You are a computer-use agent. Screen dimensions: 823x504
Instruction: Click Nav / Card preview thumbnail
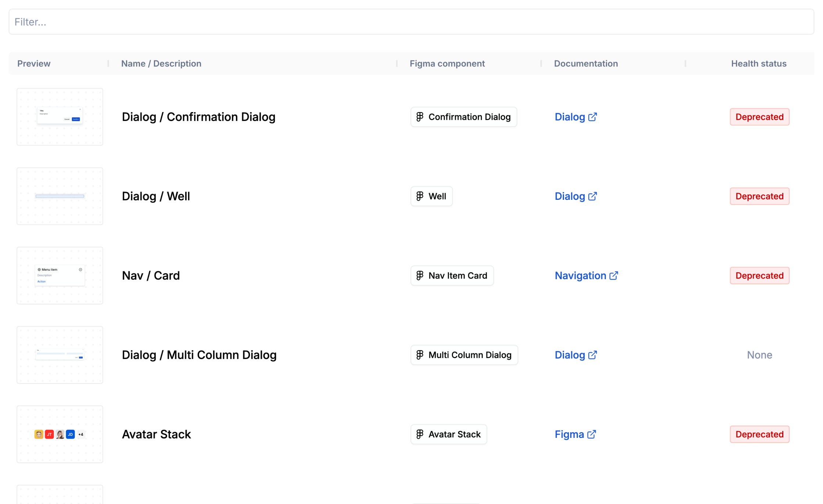point(60,276)
